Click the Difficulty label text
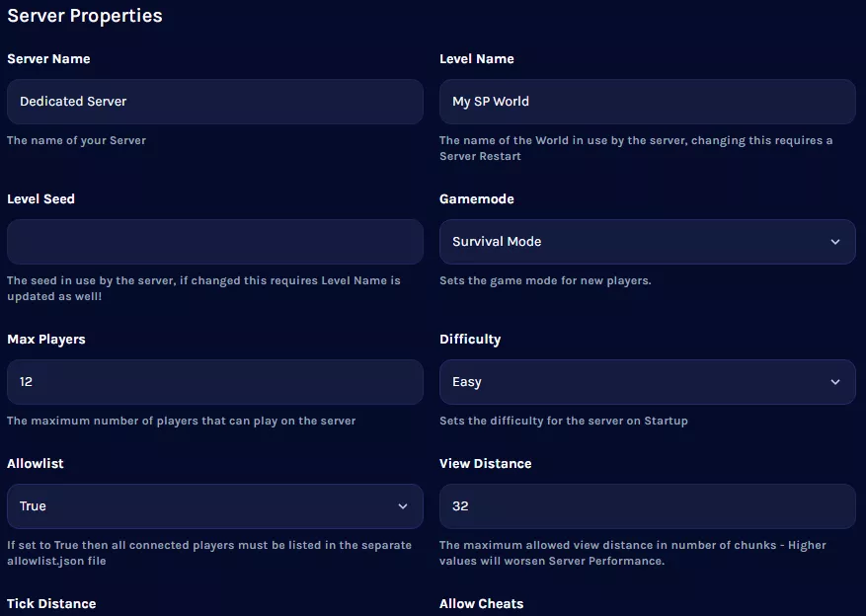The height and width of the screenshot is (616, 866). [470, 340]
